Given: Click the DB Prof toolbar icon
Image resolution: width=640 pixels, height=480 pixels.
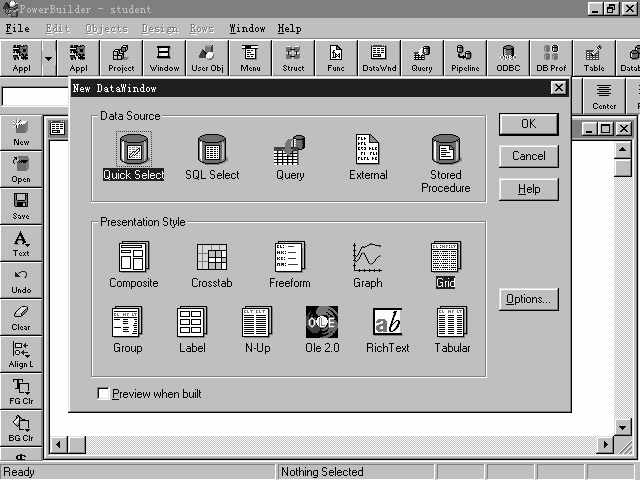Looking at the screenshot, I should (551, 58).
